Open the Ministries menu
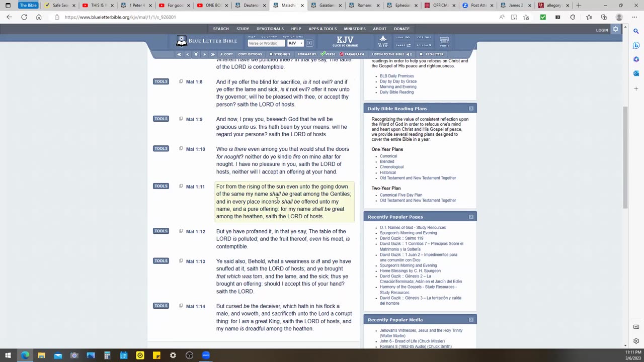 (355, 29)
